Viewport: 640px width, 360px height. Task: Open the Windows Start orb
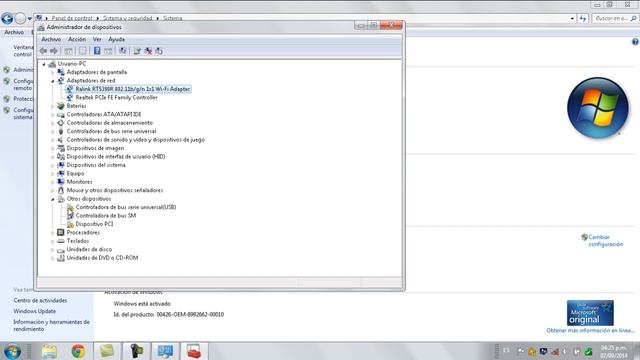tap(12, 351)
